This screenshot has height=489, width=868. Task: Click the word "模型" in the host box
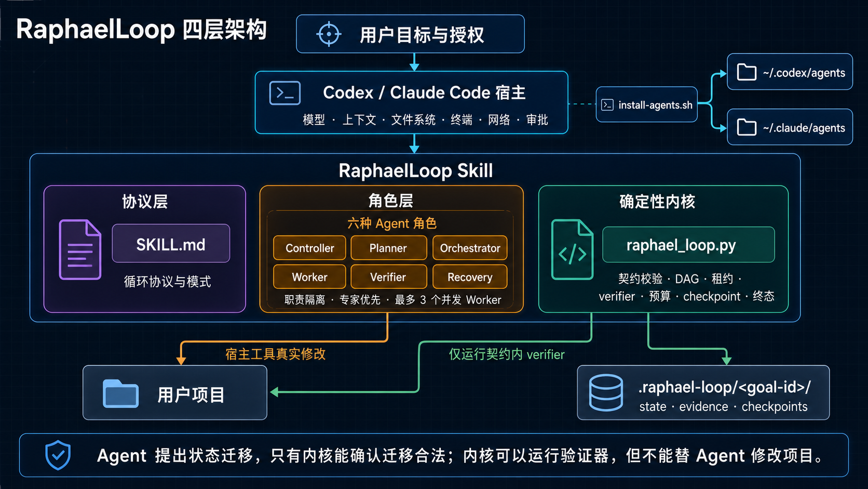coord(314,120)
